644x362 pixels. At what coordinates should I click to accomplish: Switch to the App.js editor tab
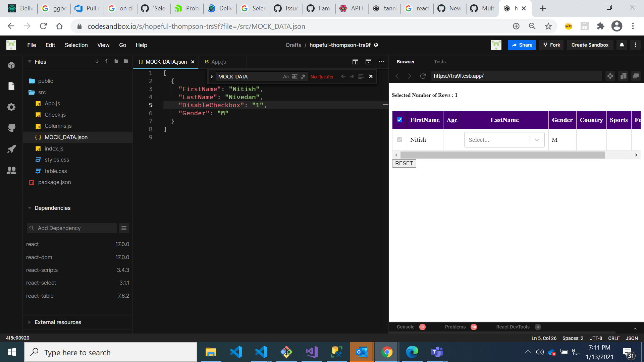(218, 62)
